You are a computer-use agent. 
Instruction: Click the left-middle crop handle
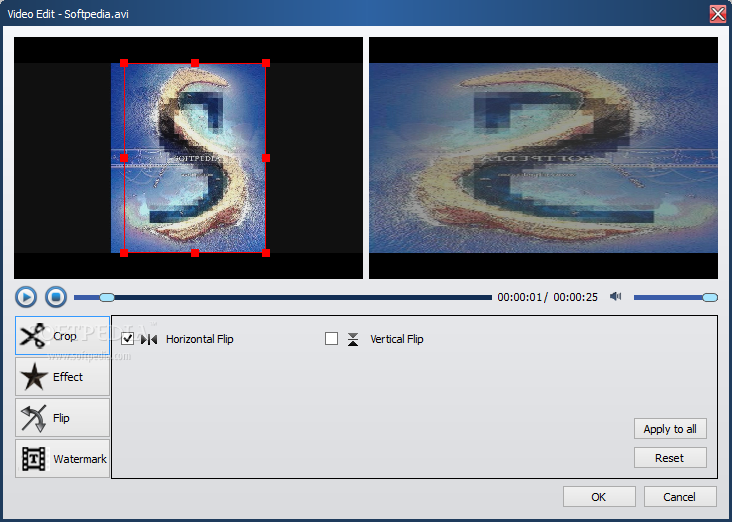point(124,158)
